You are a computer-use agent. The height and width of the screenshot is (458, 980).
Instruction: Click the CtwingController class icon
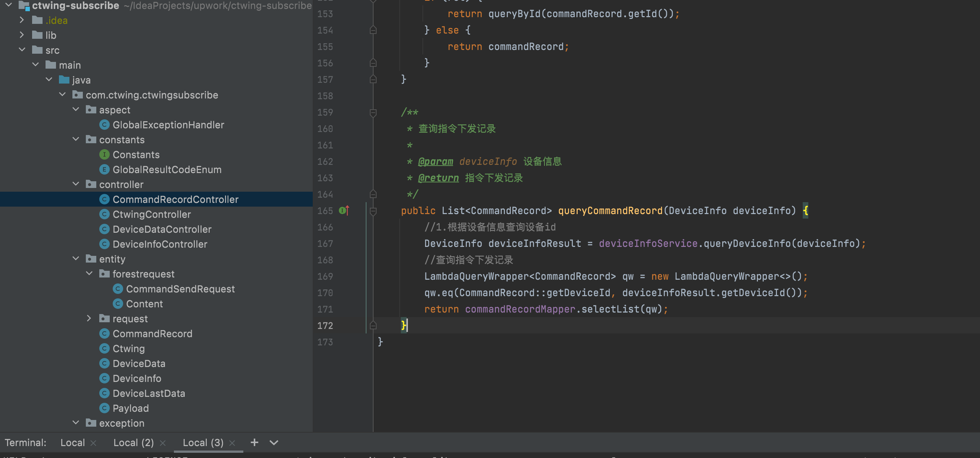(104, 214)
